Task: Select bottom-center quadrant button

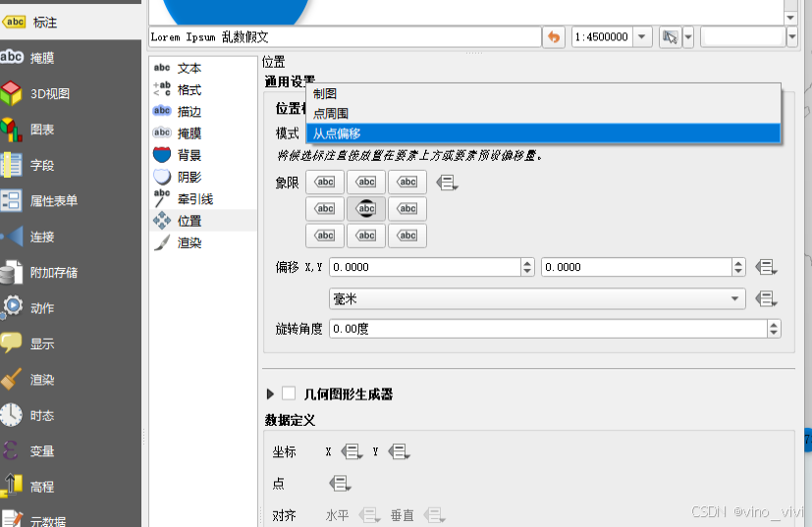Action: click(366, 236)
